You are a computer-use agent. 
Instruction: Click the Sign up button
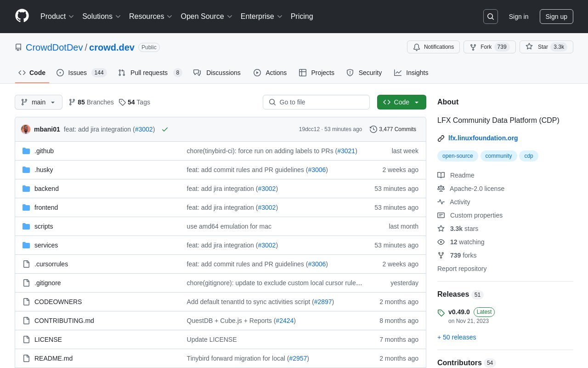556,17
